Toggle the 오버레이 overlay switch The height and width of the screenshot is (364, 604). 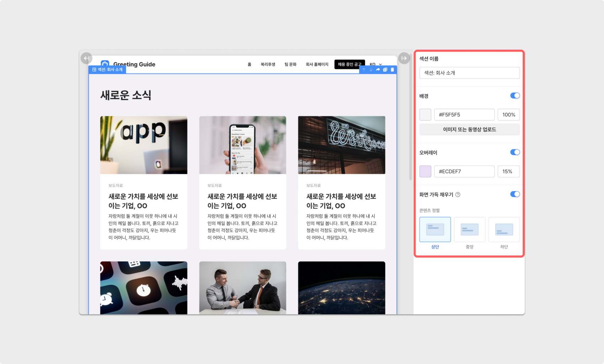515,152
